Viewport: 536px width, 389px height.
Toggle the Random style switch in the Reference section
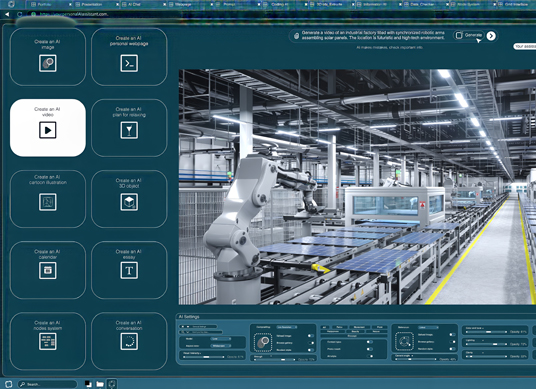coord(452,349)
